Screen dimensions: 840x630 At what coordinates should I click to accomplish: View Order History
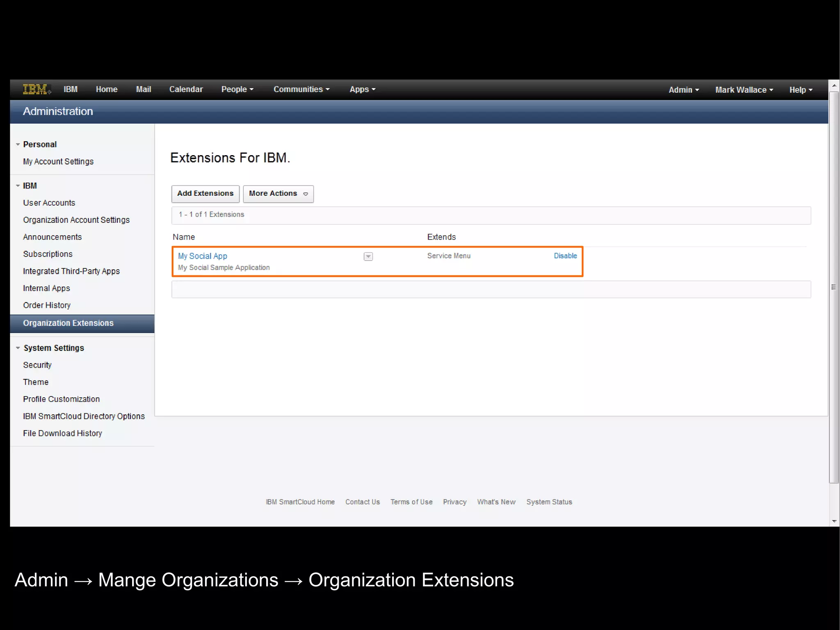coord(47,305)
